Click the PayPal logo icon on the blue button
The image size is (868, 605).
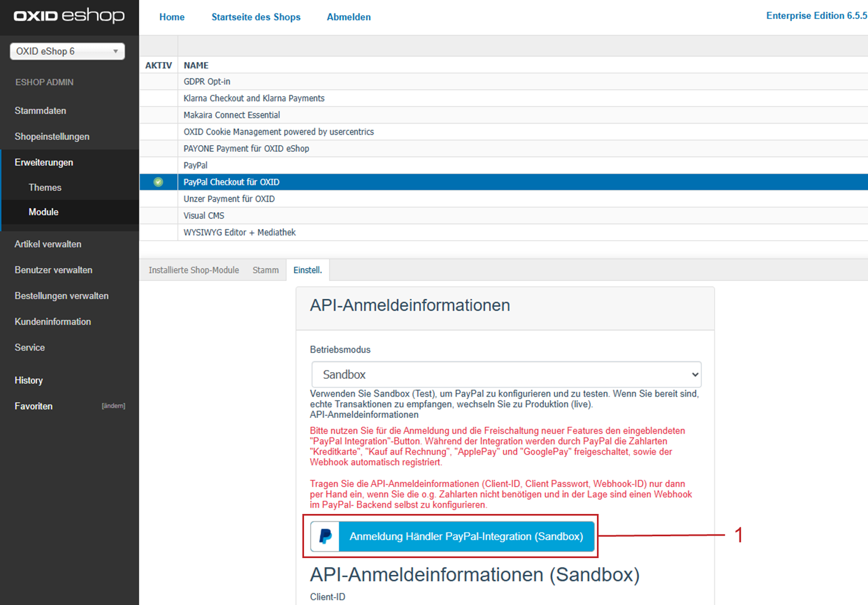click(325, 536)
